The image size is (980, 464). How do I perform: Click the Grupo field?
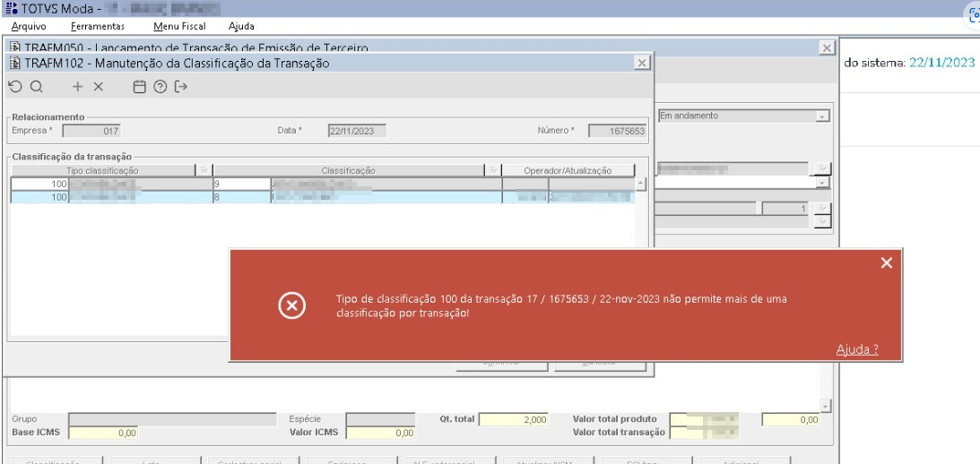(x=172, y=420)
